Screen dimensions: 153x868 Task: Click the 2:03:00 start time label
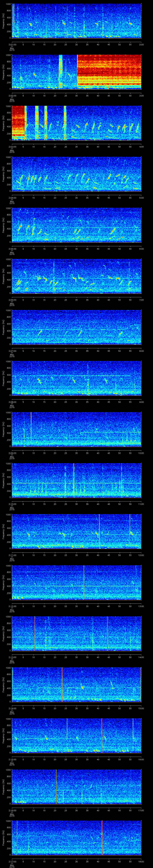12,147
